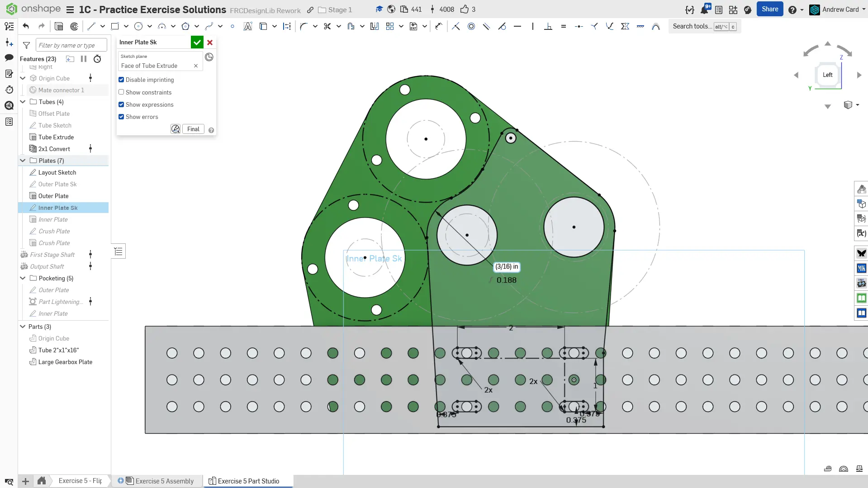This screenshot has height=488, width=868.
Task: Switch to Exercise 5 Assembly tab
Action: point(164,481)
